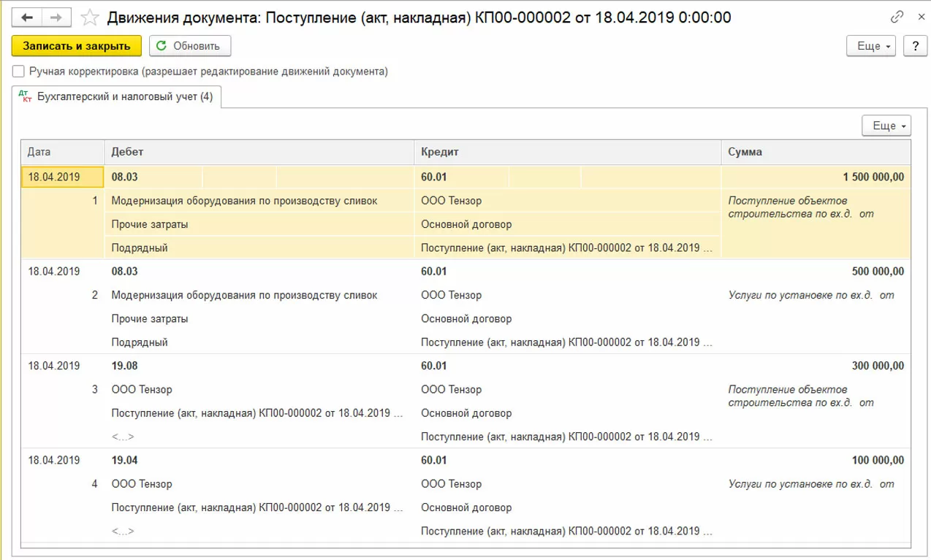Viewport: 931px width, 560px height.
Task: Go back with the left arrow button
Action: click(x=32, y=17)
